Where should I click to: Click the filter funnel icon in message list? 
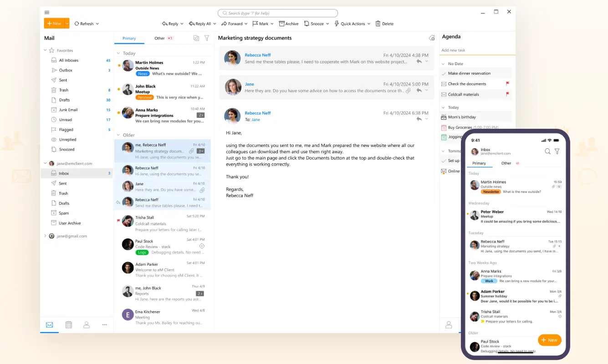[x=207, y=38]
